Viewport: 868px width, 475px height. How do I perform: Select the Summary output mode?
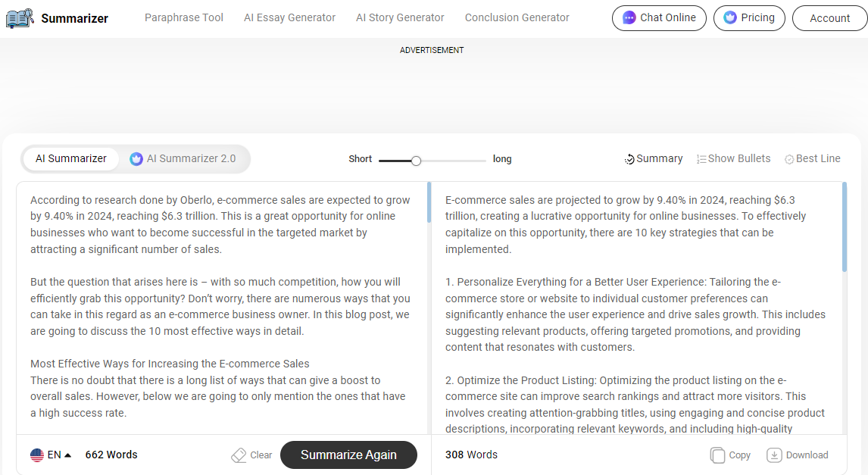pos(654,159)
